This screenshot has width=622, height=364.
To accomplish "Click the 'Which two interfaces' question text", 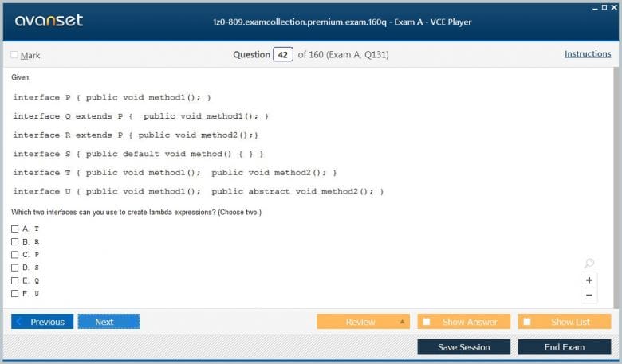I will coord(136,213).
